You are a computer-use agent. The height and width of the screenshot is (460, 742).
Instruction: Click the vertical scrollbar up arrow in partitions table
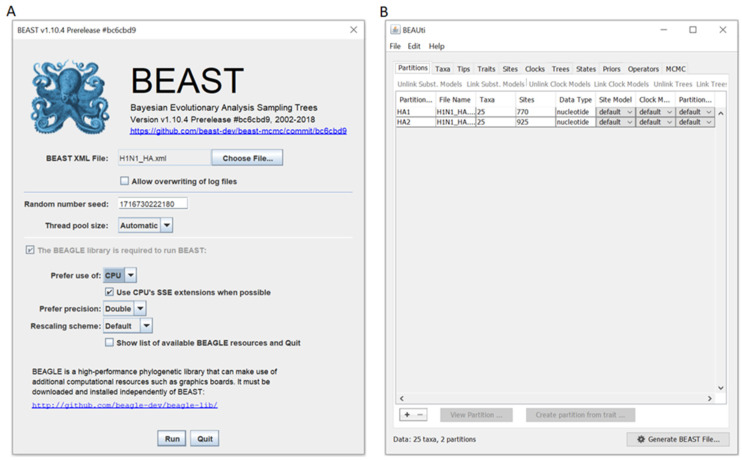[720, 114]
